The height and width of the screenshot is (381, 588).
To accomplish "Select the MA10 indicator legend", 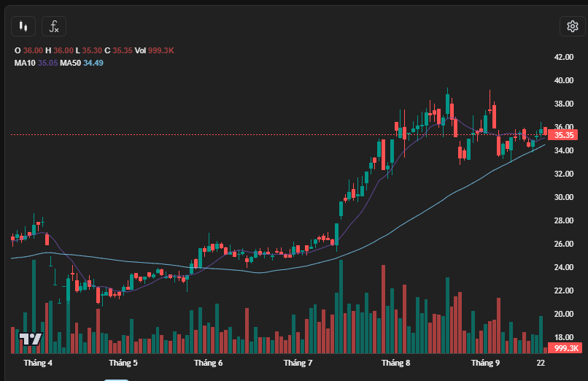I will click(34, 64).
